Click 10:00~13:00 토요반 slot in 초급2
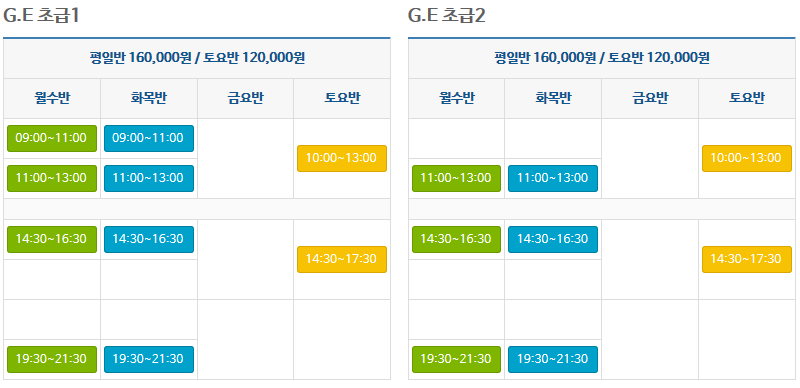The width and height of the screenshot is (800, 388). pos(747,158)
